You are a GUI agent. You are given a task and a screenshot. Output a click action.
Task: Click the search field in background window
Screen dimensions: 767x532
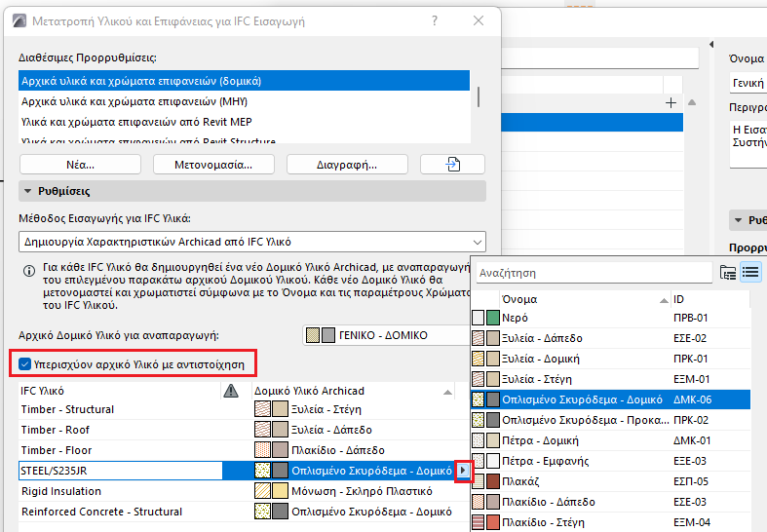coord(600,57)
